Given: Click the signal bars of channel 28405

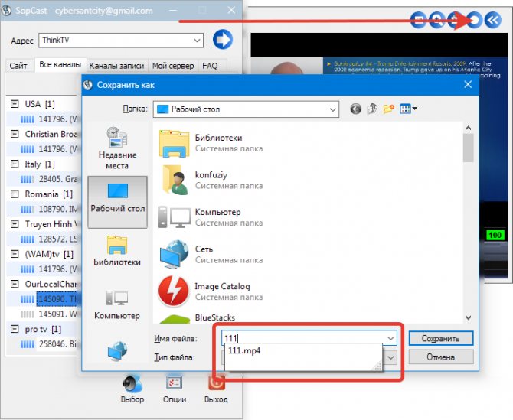Looking at the screenshot, I should tap(27, 179).
